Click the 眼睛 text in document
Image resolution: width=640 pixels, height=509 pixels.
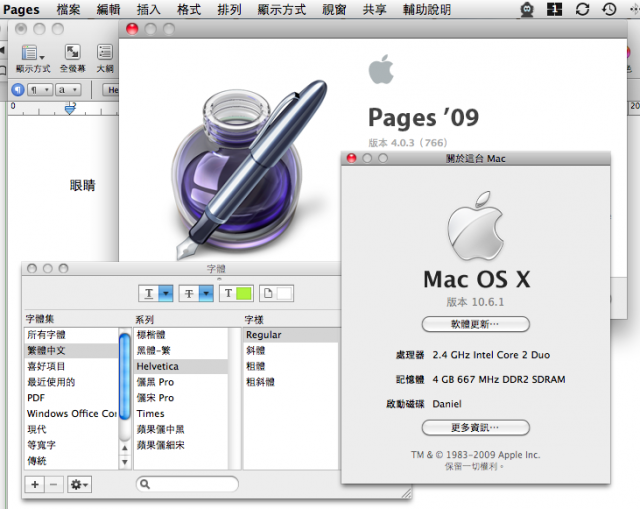(x=82, y=185)
